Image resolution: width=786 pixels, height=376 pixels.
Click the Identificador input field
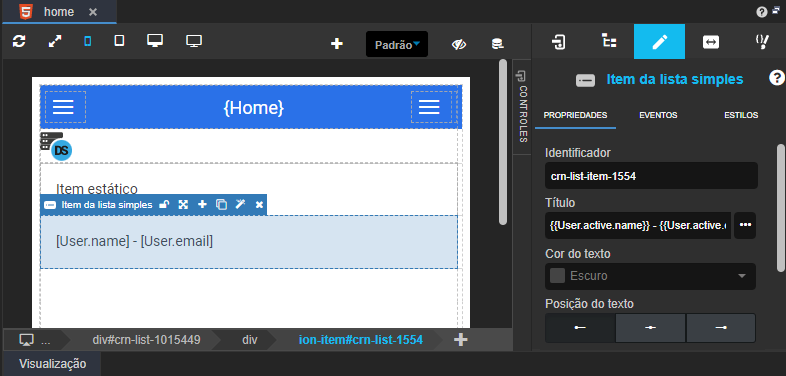pyautogui.click(x=651, y=176)
